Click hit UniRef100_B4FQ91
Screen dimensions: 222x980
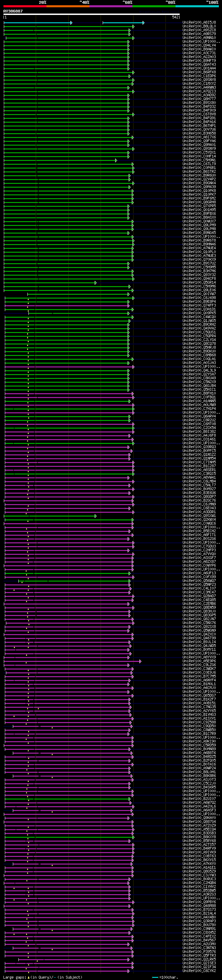tap(199, 118)
